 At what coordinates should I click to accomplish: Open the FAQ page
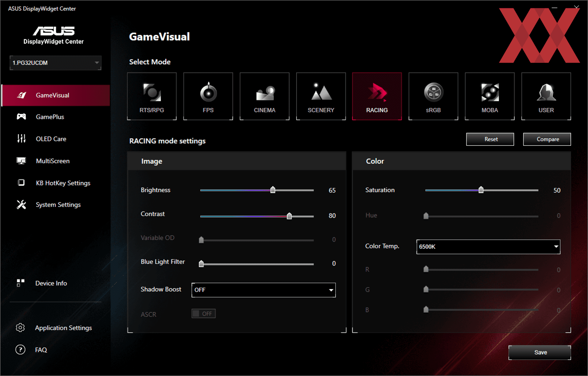click(41, 350)
